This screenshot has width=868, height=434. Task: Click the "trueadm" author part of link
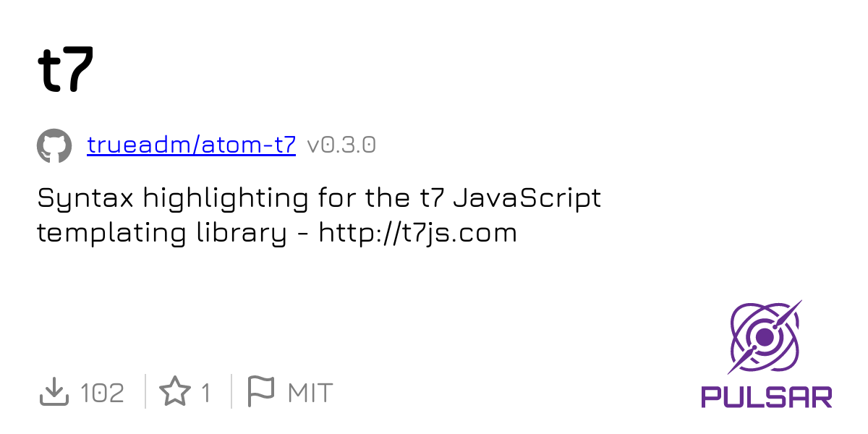[139, 145]
